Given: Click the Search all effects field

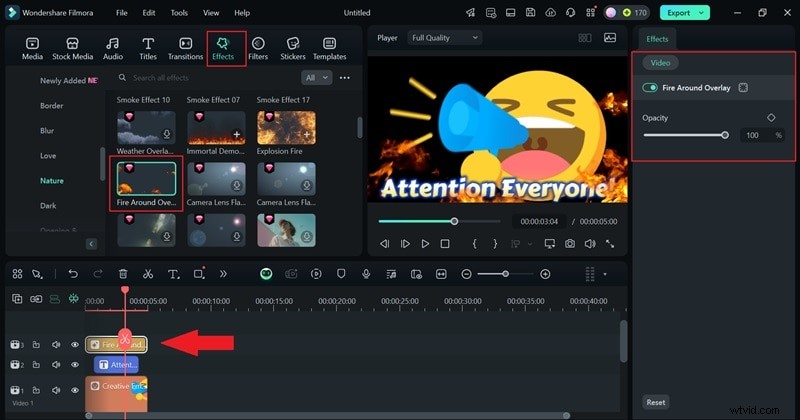Looking at the screenshot, I should click(207, 78).
